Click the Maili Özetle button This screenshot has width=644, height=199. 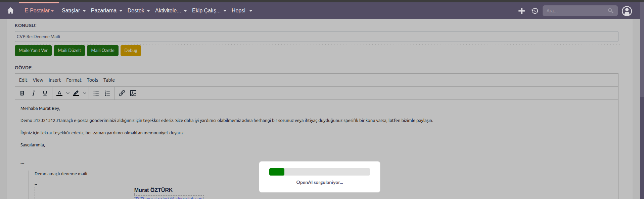click(103, 51)
